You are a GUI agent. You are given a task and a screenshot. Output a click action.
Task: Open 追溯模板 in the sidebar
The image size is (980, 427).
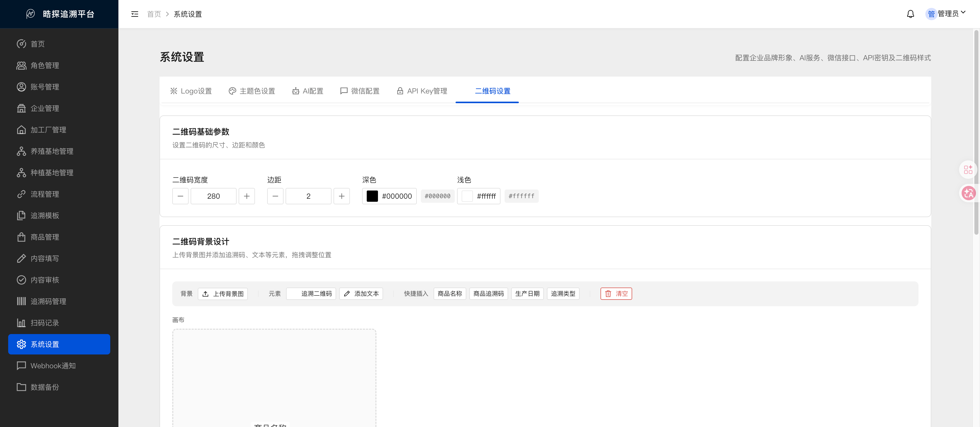pos(59,215)
